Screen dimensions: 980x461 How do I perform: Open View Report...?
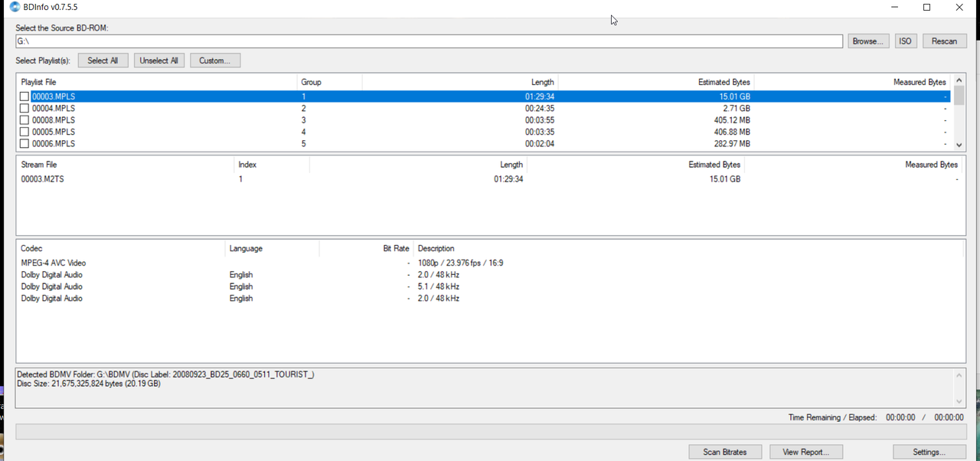coord(805,452)
